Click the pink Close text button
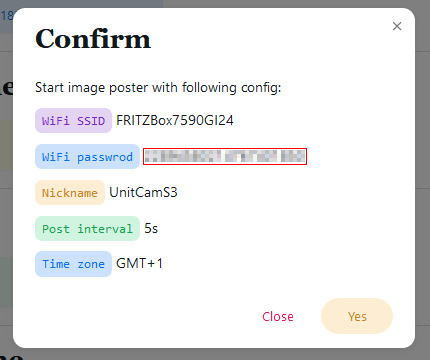Viewport: 430px width, 360px height. click(278, 316)
